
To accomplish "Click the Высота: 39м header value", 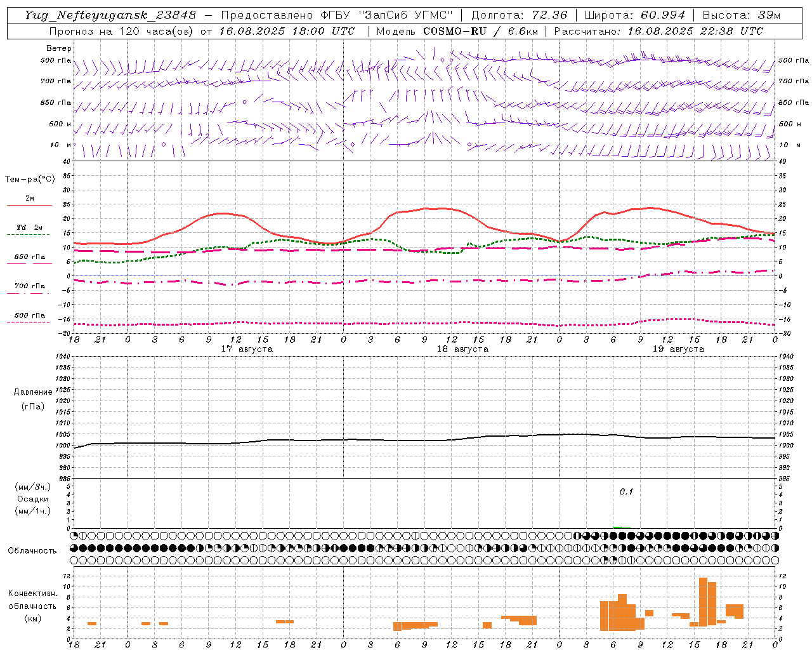I will (742, 15).
